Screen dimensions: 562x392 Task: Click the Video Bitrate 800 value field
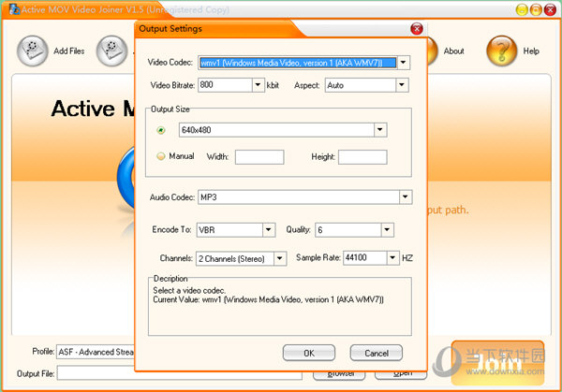[x=225, y=85]
